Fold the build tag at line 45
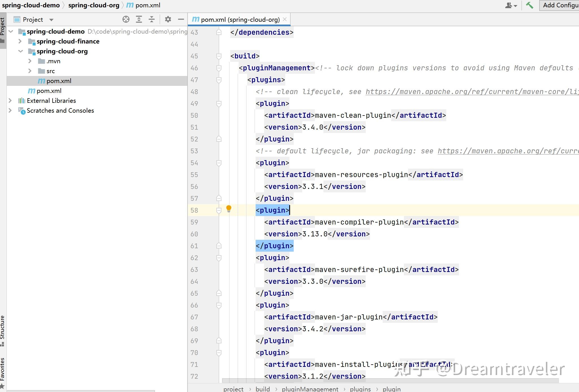 click(219, 56)
